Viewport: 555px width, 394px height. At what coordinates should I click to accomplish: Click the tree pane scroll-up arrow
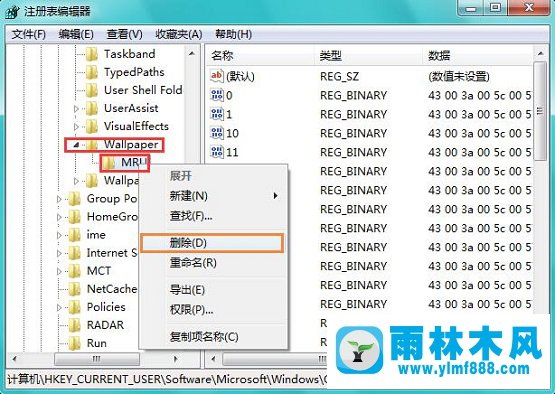[x=192, y=54]
